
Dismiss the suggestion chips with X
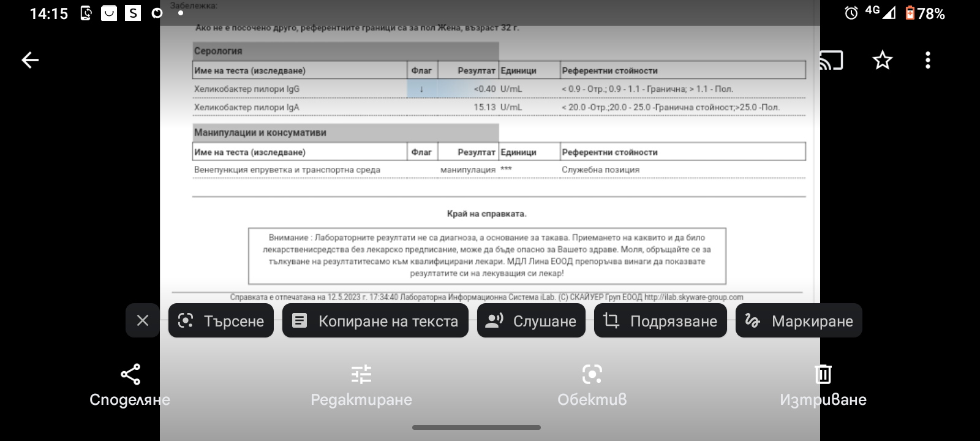click(x=143, y=320)
